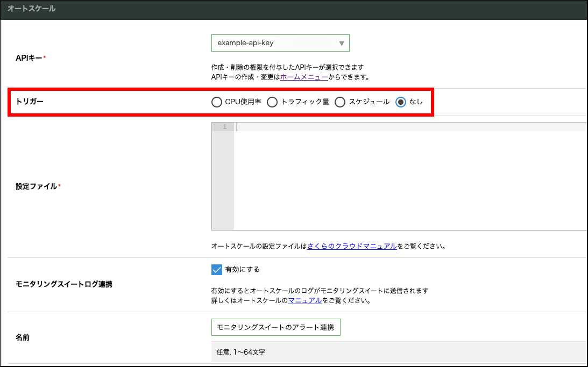Click the 有効にする checkbox label text
This screenshot has width=588, height=367.
tap(243, 269)
